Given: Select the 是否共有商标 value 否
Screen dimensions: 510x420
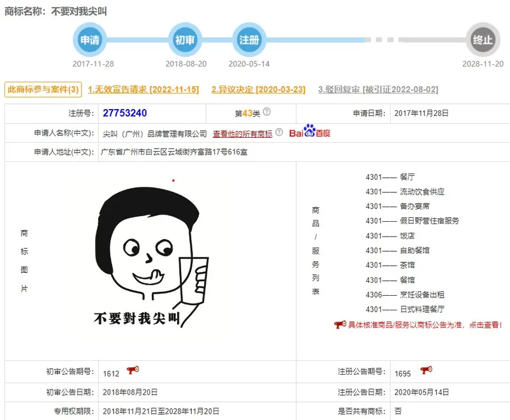Looking at the screenshot, I should pos(398,411).
